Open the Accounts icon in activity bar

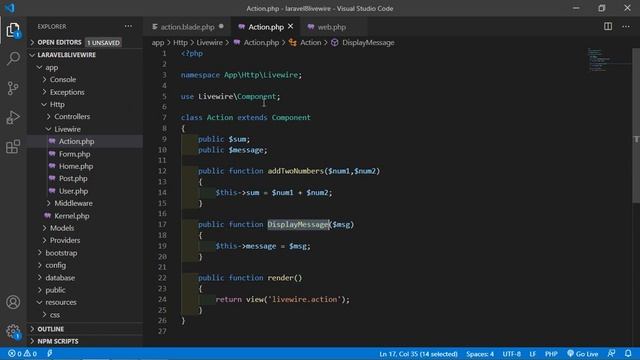tap(13, 302)
